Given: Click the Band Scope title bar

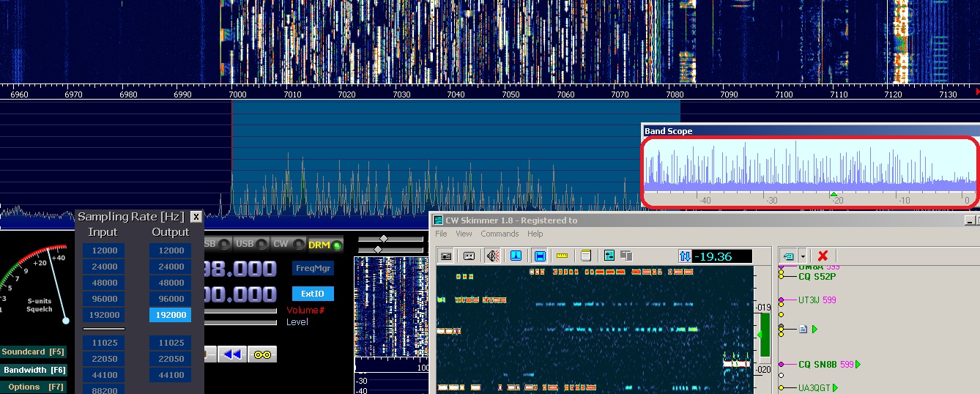Looking at the screenshot, I should (810, 131).
